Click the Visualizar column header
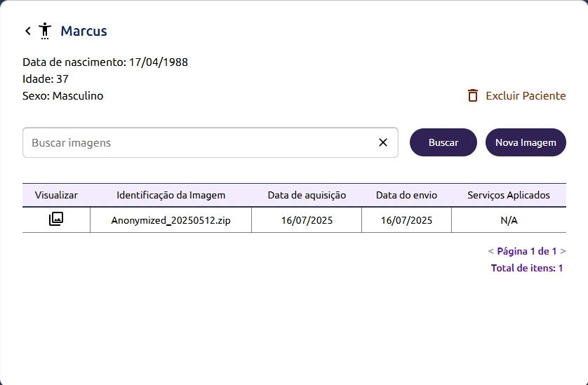The width and height of the screenshot is (588, 385). (x=56, y=195)
